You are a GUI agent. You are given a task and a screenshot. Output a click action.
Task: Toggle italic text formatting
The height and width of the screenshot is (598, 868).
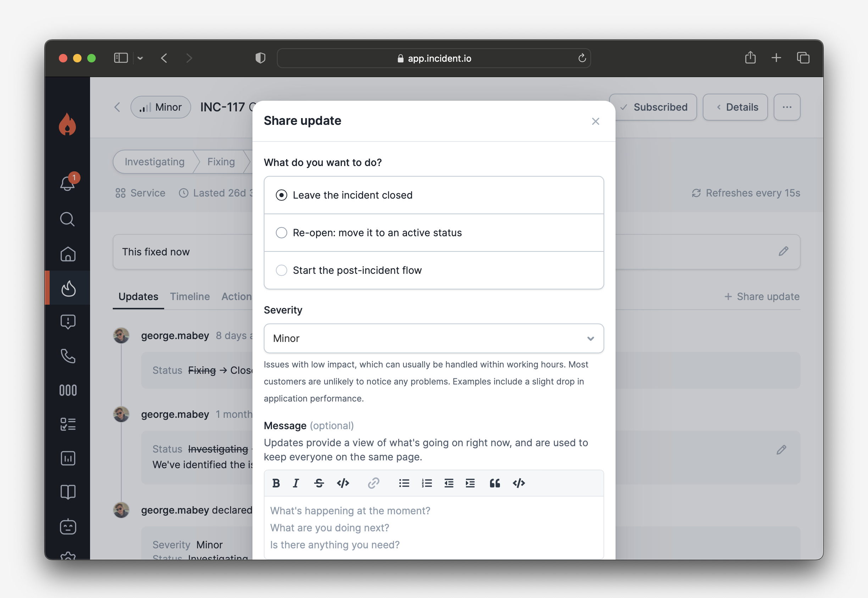[x=296, y=483]
